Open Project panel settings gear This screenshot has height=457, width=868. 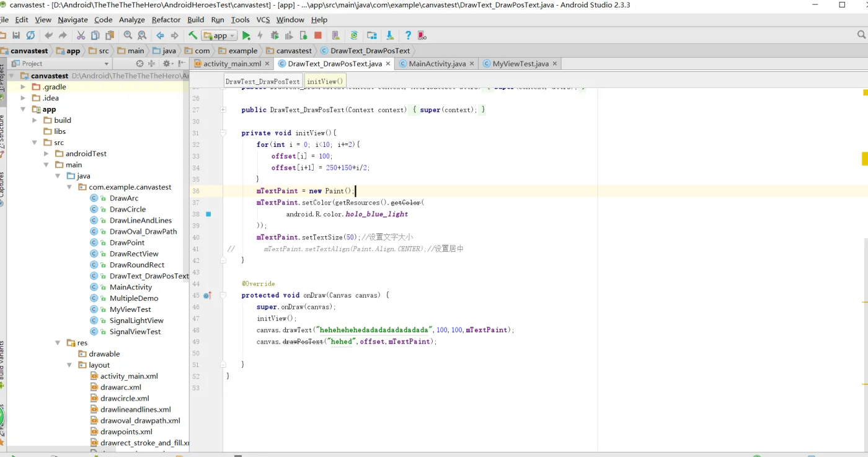[x=167, y=63]
